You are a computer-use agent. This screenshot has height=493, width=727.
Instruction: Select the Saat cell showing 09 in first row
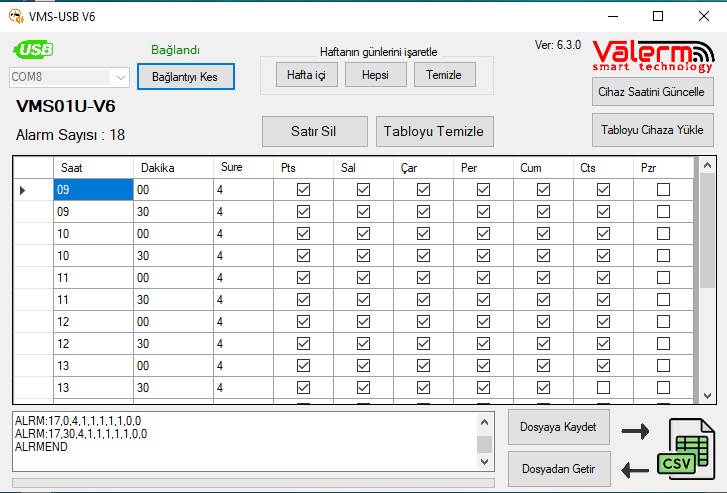pos(92,189)
